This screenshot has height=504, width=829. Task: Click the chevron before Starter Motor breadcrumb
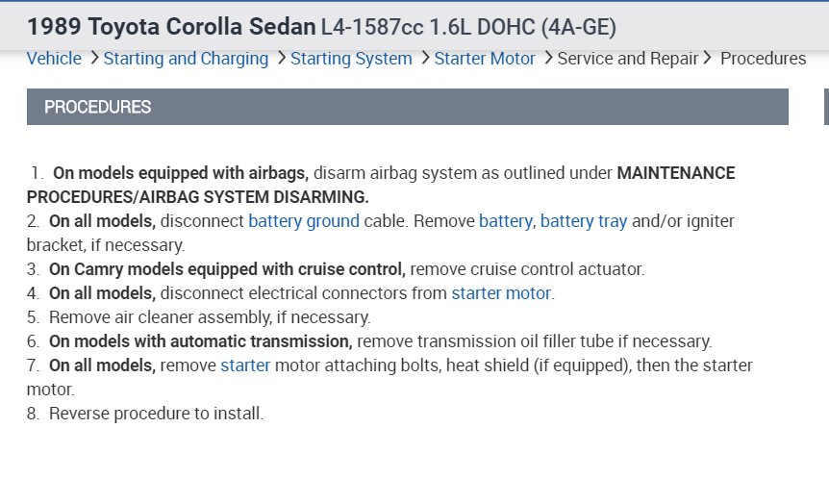pyautogui.click(x=424, y=58)
